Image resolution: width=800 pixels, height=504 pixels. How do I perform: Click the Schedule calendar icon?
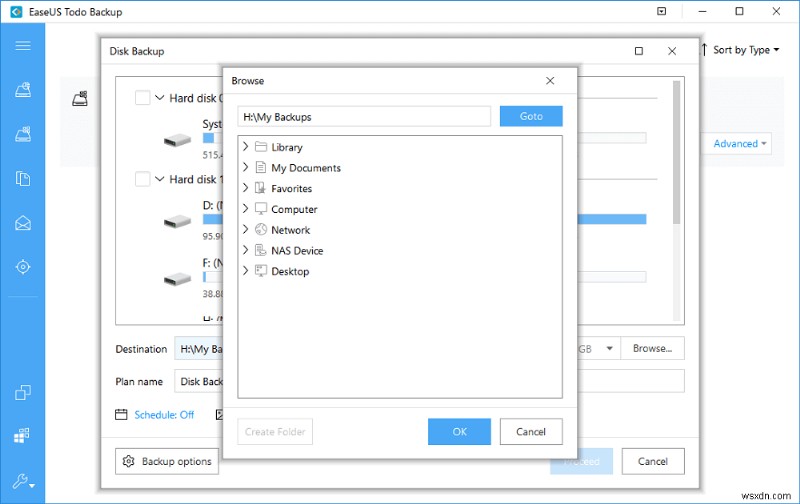coord(121,414)
